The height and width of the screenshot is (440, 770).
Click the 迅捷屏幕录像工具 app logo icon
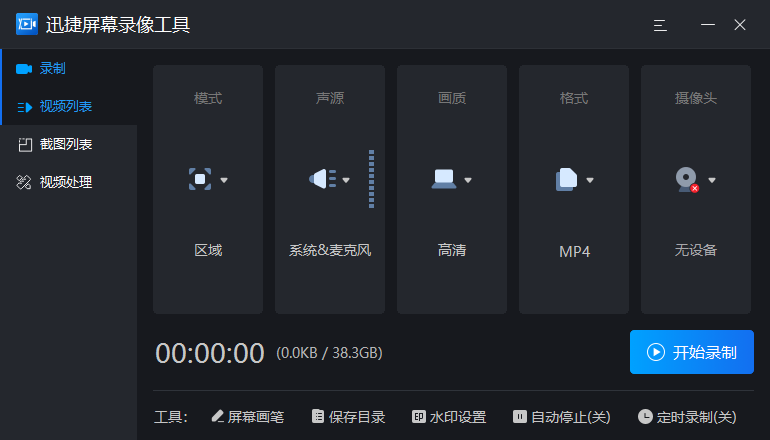coord(27,24)
